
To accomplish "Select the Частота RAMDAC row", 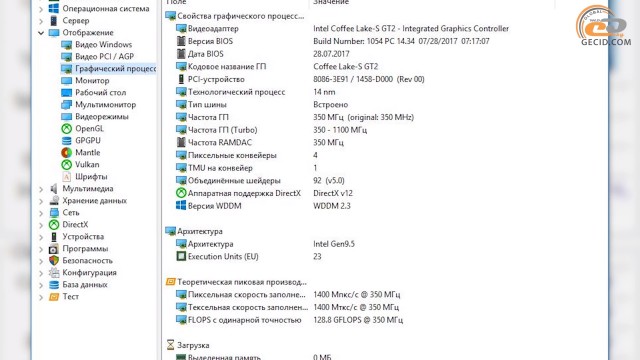I will coord(260,142).
